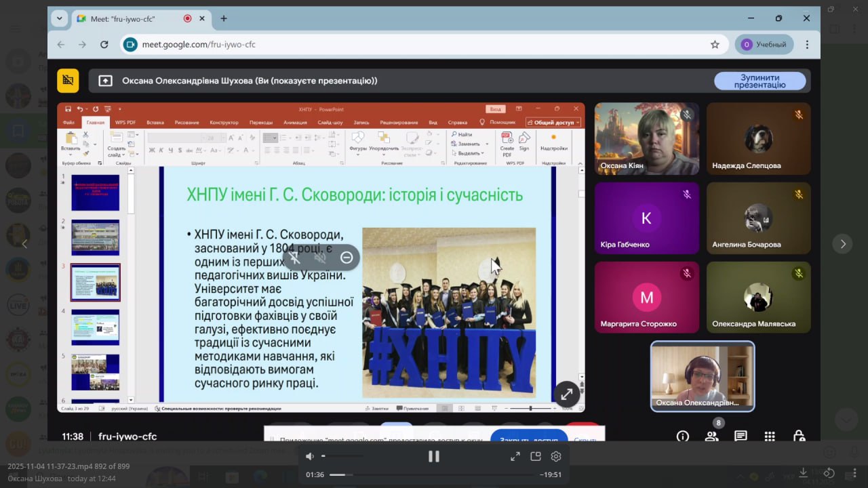The height and width of the screenshot is (488, 868).
Task: Expand the shared presentation to fullscreen
Action: pyautogui.click(x=566, y=394)
